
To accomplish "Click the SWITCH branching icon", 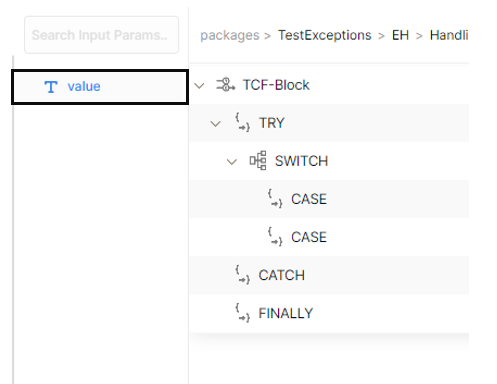I will [258, 161].
